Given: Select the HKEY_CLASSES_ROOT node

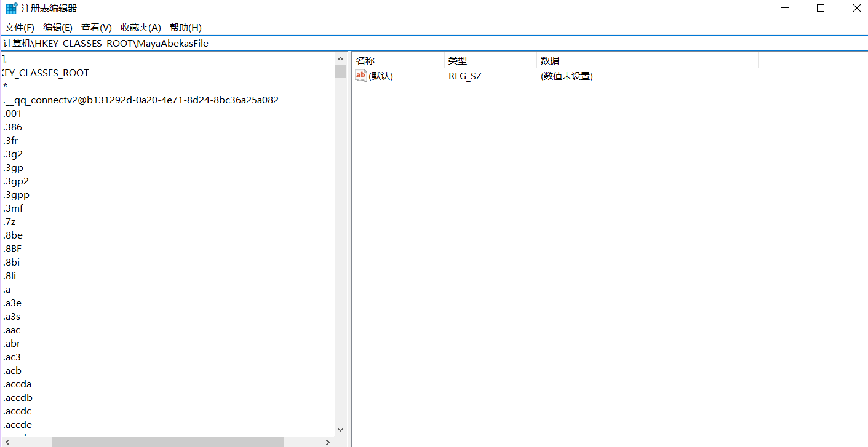Looking at the screenshot, I should [46, 73].
